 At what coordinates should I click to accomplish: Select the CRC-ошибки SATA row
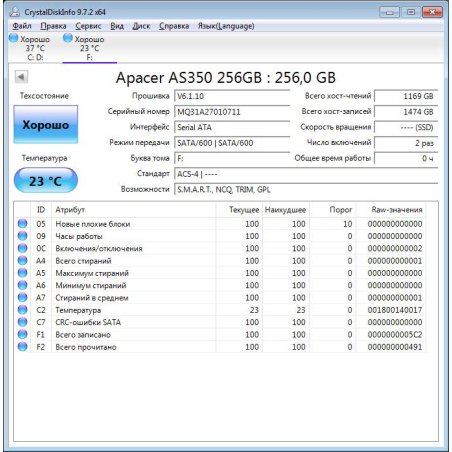point(220,322)
